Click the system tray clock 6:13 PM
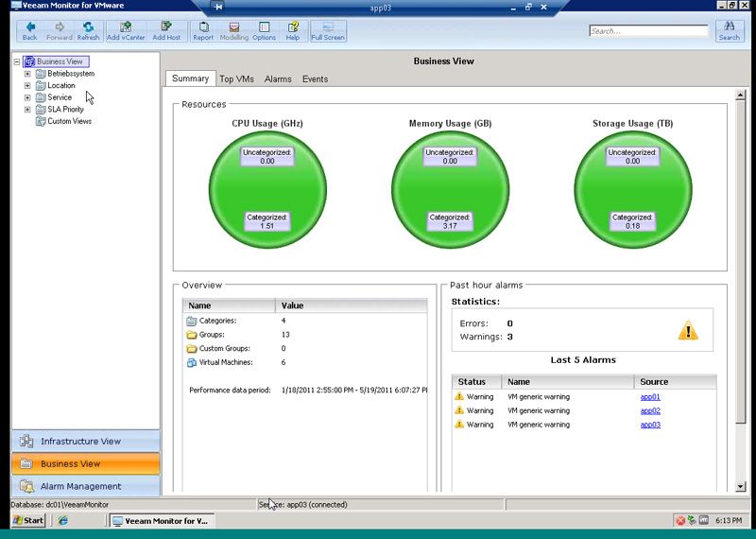The width and height of the screenshot is (756, 539). (729, 520)
